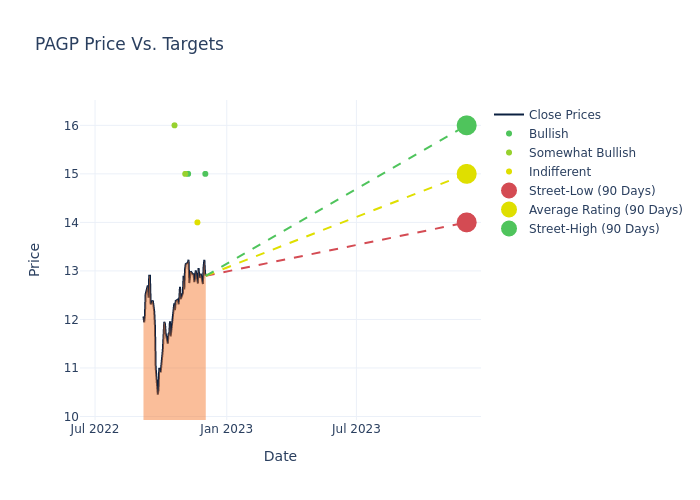Toggle Close Prices legend entry
Image resolution: width=700 pixels, height=500 pixels.
click(x=564, y=115)
